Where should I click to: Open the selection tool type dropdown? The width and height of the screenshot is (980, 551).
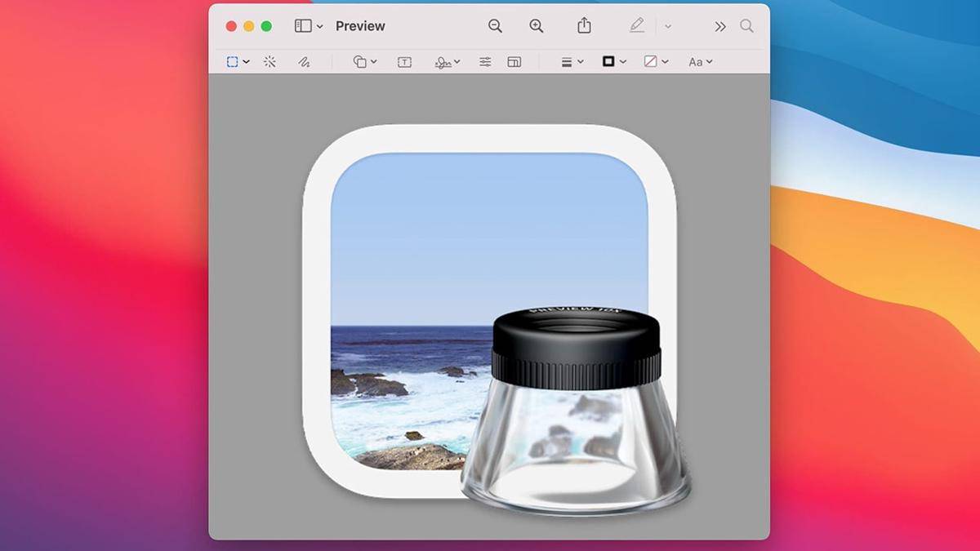pyautogui.click(x=246, y=62)
